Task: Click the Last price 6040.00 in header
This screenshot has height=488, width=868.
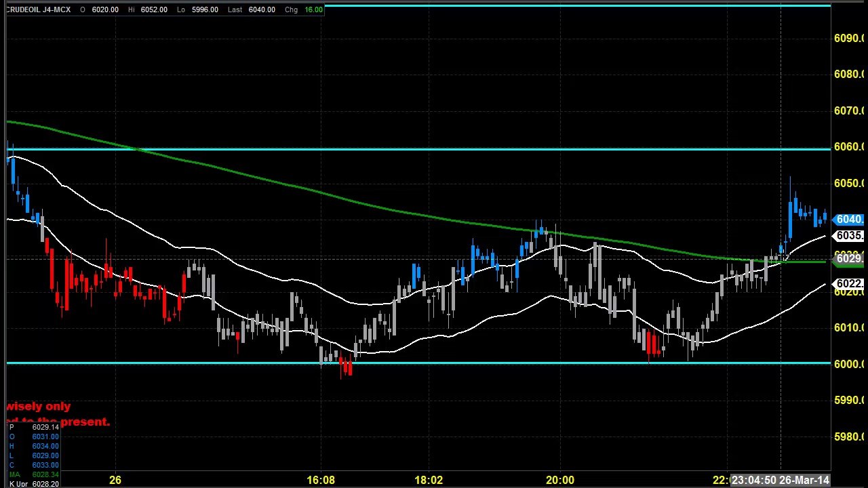Action: (261, 9)
